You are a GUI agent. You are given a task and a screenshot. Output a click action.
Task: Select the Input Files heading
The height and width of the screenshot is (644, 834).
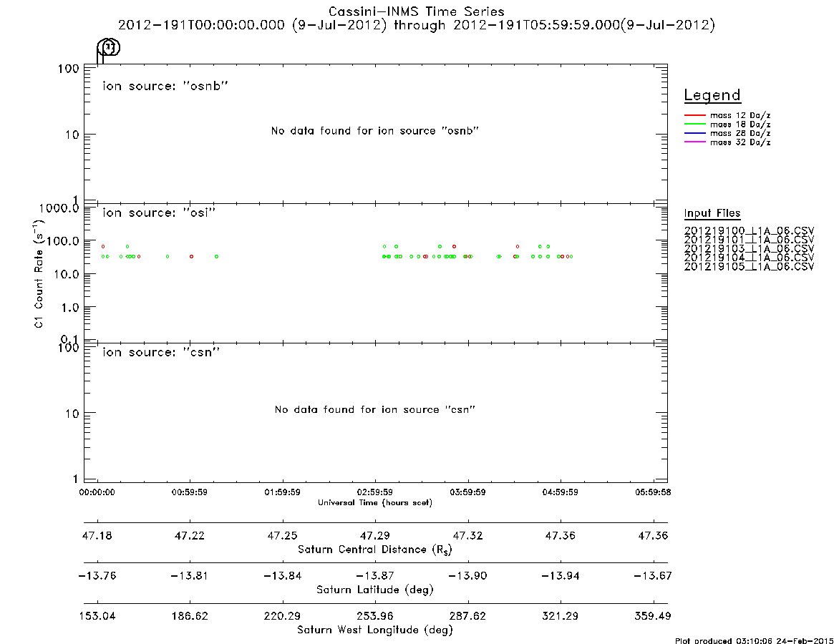(712, 213)
